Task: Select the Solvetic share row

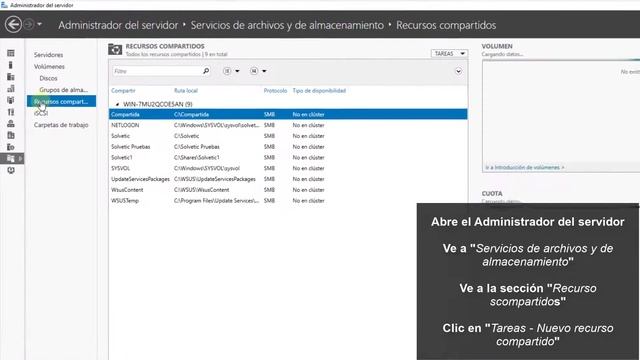Action: click(288, 136)
